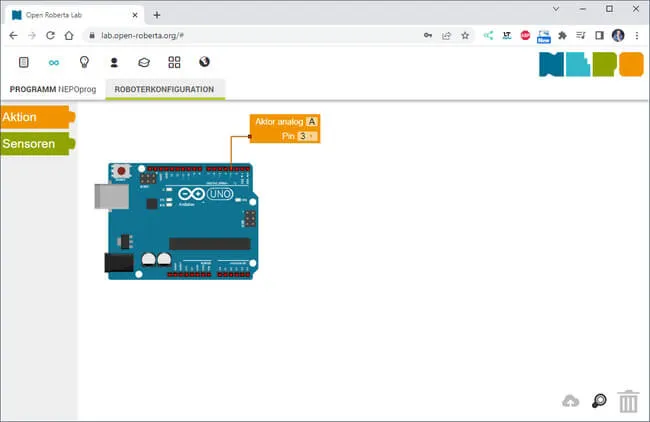650x422 pixels.
Task: Click the NEPO logo
Action: (590, 65)
